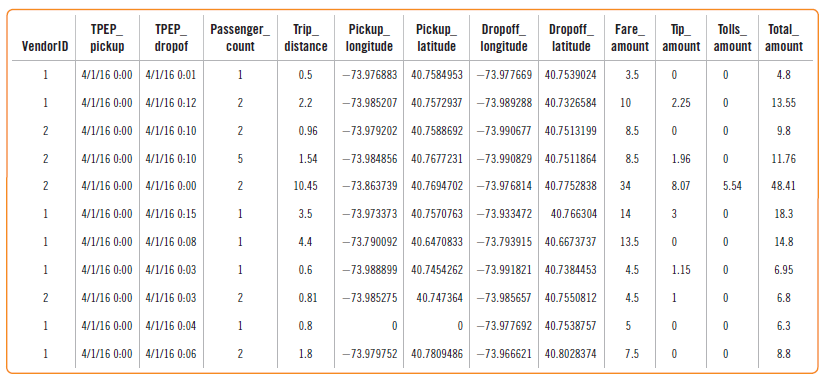Screen dimensions: 824x377
Task: Click the total amount cell 48.41
Action: pos(783,186)
